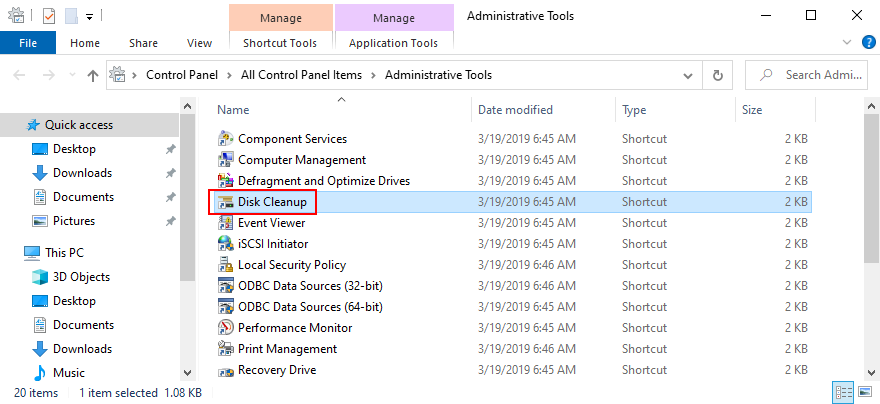Open the File menu

28,43
